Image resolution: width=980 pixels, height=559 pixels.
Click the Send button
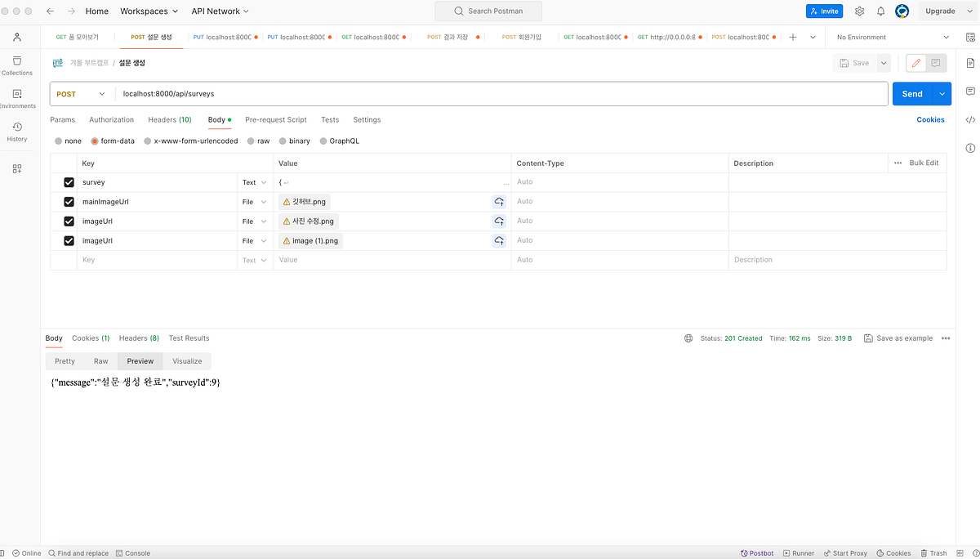(912, 93)
